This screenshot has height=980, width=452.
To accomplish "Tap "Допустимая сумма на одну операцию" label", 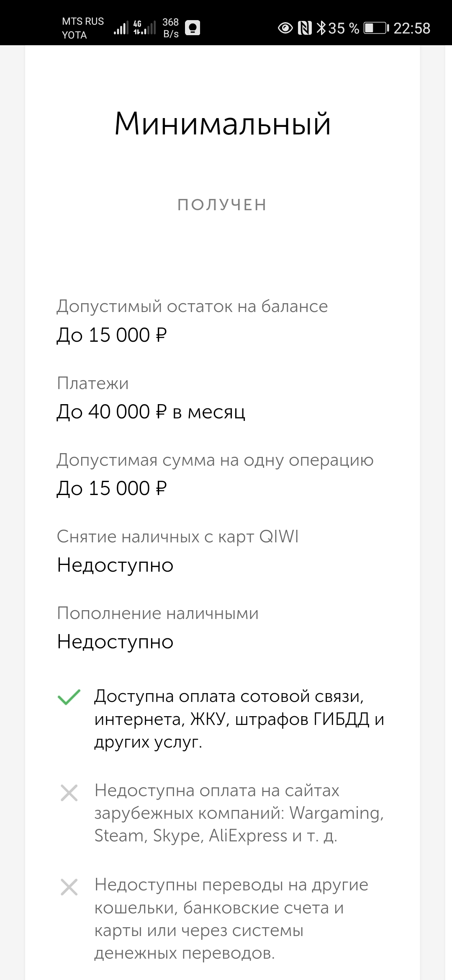I will click(x=215, y=460).
